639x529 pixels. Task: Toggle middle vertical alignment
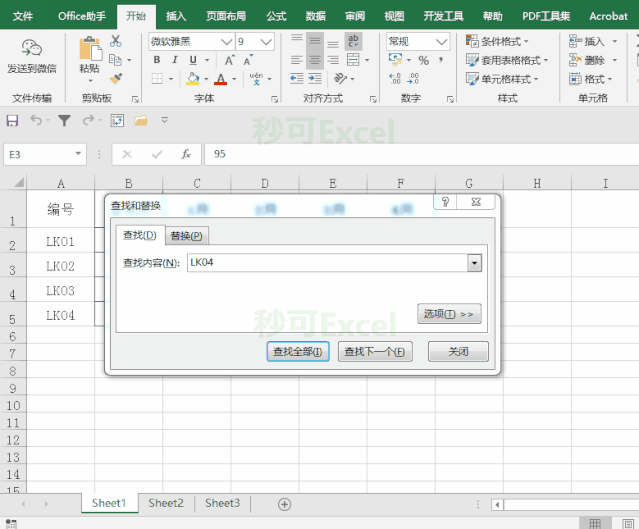315,41
